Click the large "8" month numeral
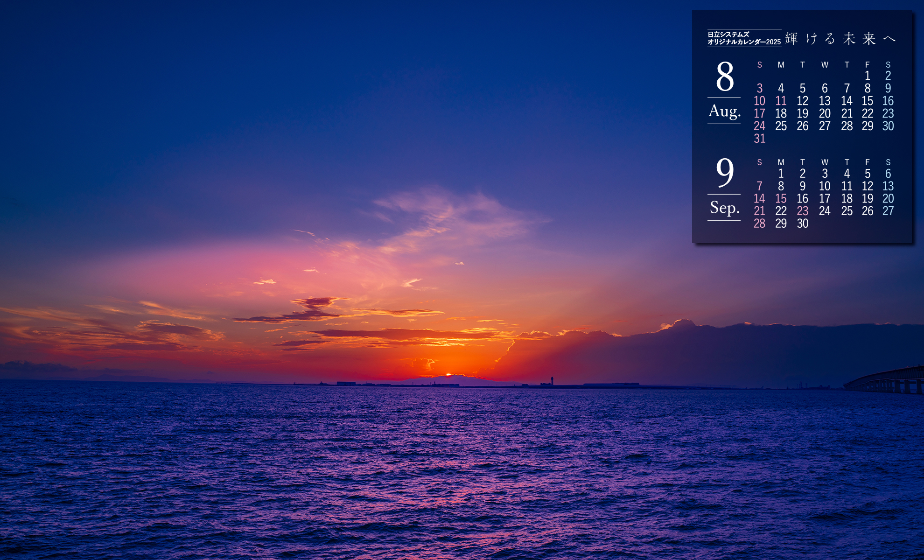924x560 pixels. (x=725, y=77)
